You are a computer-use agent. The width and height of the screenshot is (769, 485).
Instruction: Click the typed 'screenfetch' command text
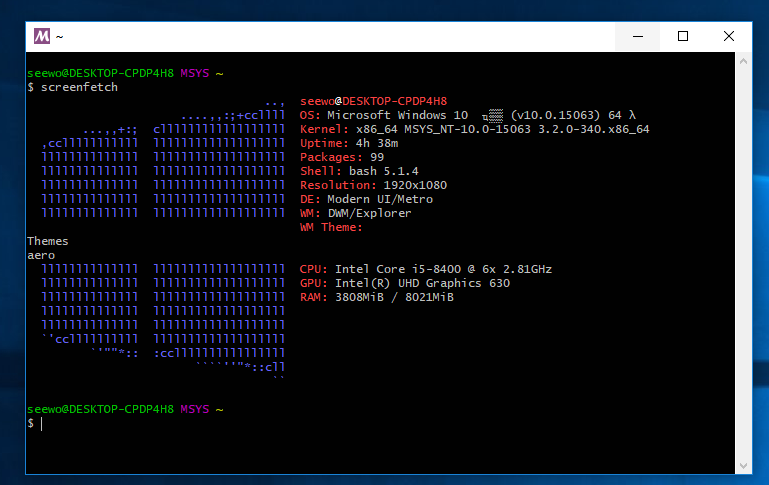[79, 87]
